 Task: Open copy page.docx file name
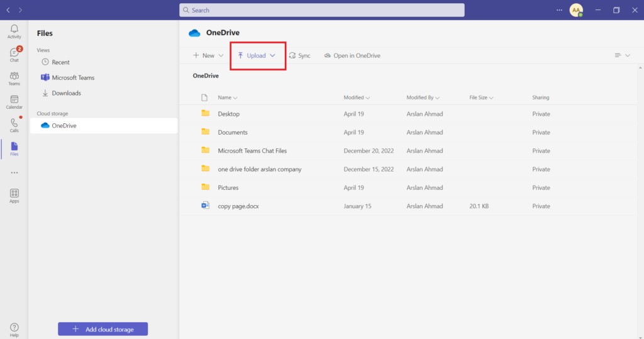[x=238, y=206]
